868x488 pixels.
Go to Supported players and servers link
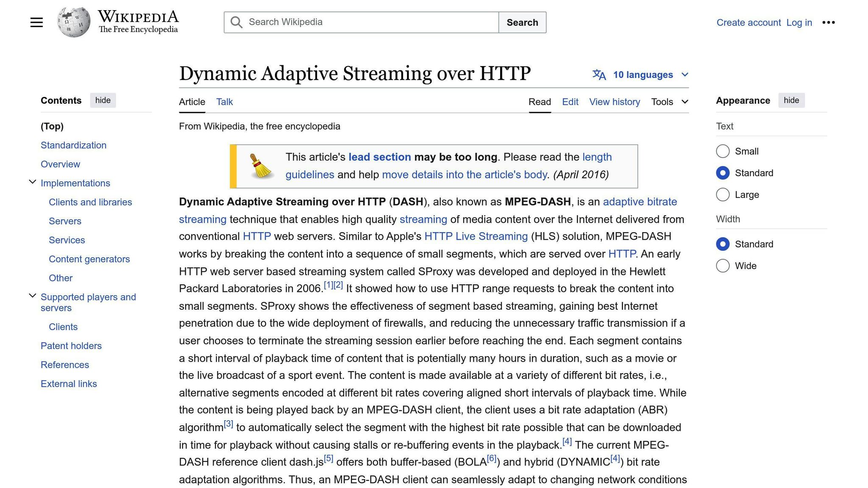[x=88, y=302]
